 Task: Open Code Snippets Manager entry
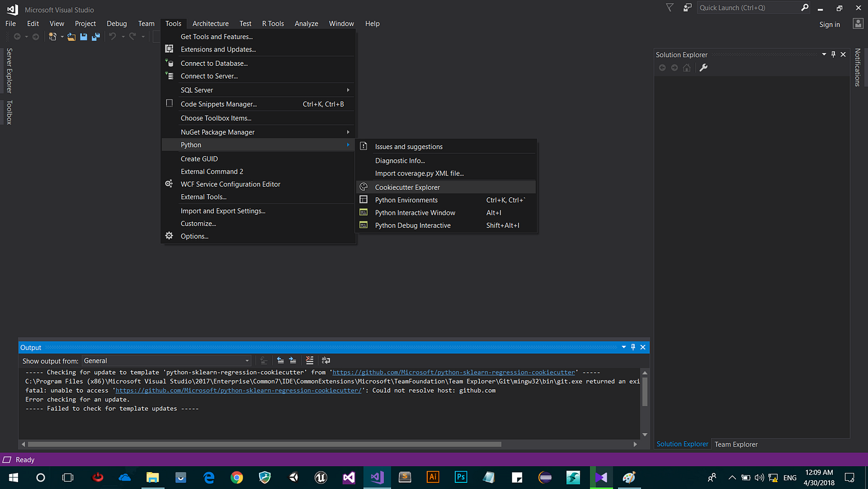tap(259, 104)
